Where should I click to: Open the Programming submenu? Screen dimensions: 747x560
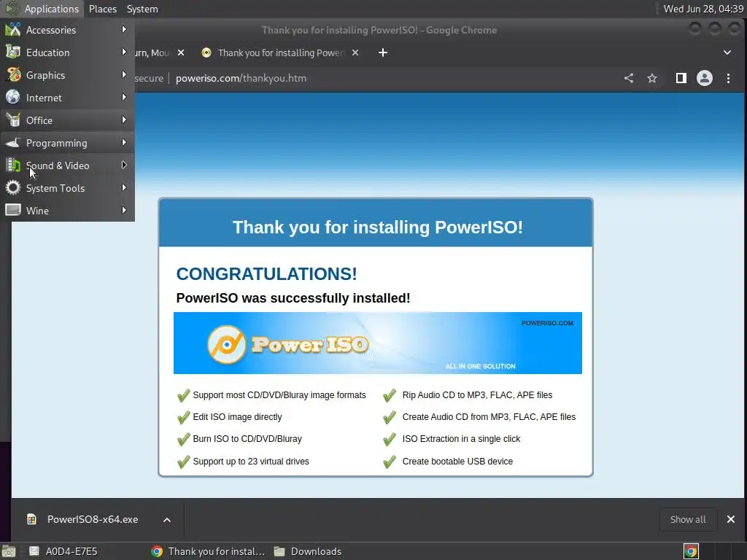click(67, 143)
